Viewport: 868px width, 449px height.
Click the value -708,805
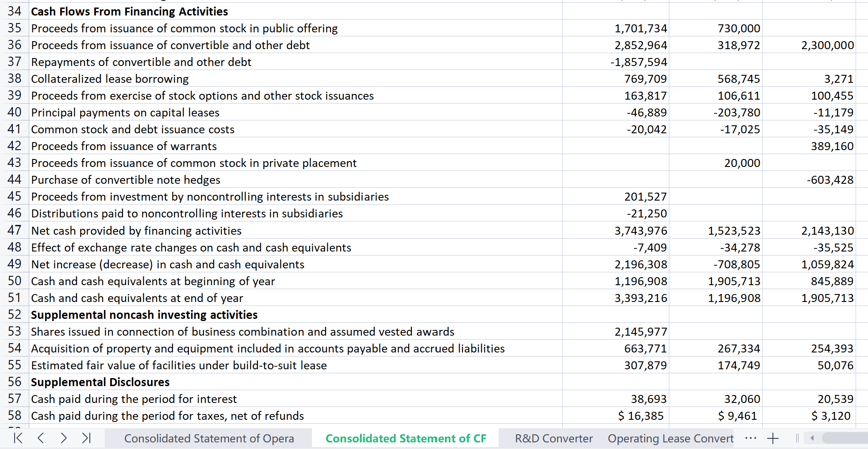[737, 264]
